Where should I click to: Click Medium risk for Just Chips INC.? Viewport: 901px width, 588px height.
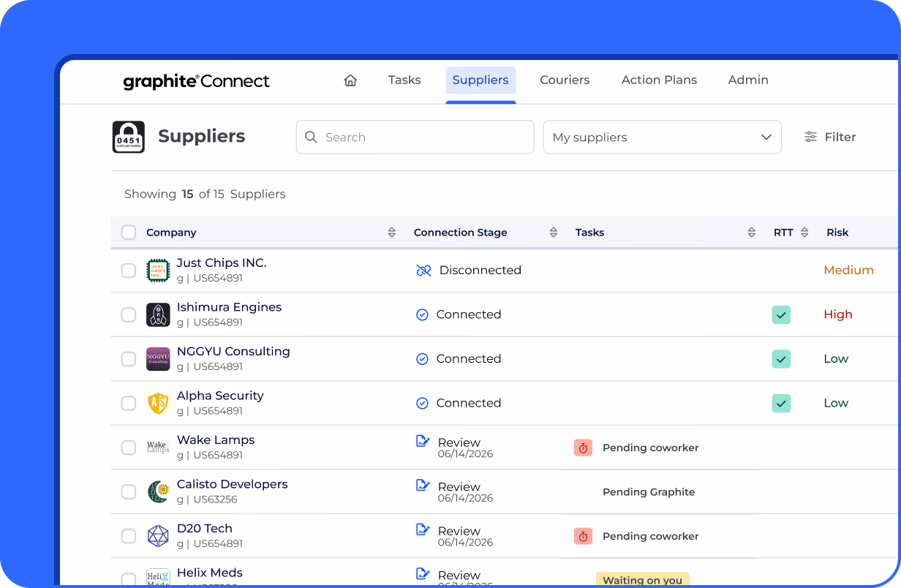pos(848,271)
